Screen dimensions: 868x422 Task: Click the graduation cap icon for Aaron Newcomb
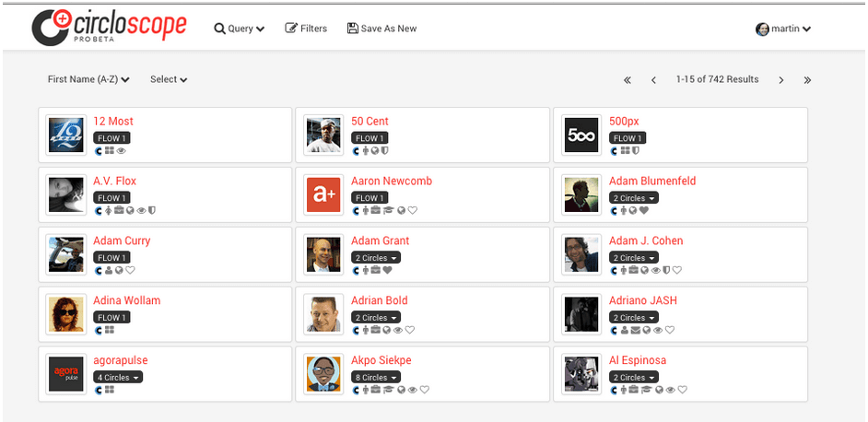pos(389,210)
